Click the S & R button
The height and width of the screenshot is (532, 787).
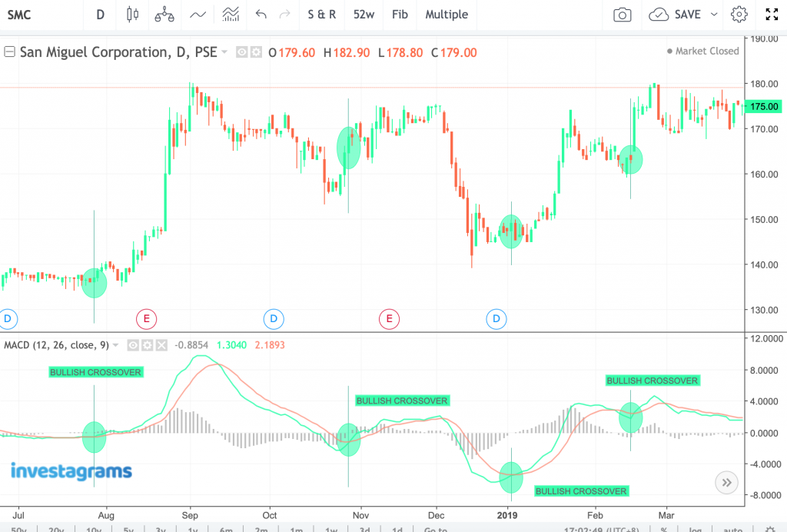pyautogui.click(x=321, y=15)
